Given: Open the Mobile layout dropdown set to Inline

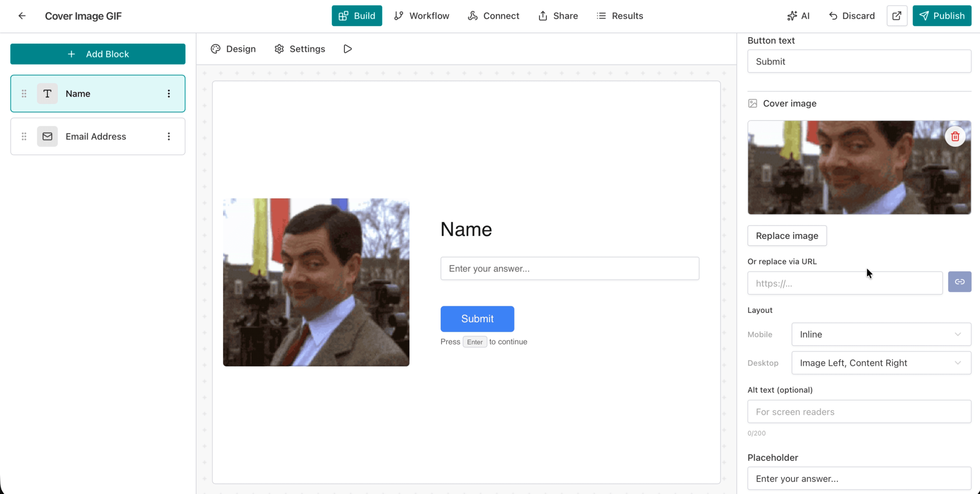Looking at the screenshot, I should pos(881,334).
